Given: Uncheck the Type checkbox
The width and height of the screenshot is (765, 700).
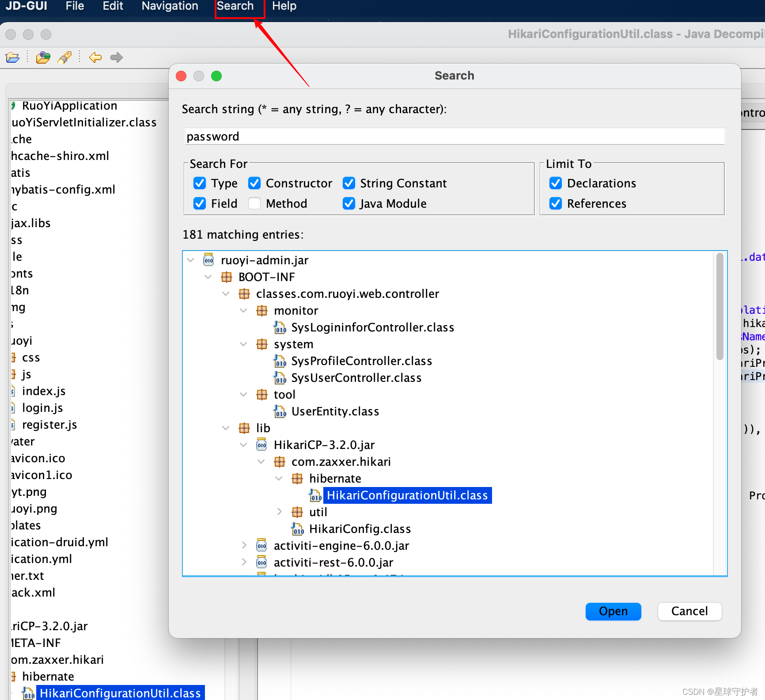Looking at the screenshot, I should click(200, 183).
